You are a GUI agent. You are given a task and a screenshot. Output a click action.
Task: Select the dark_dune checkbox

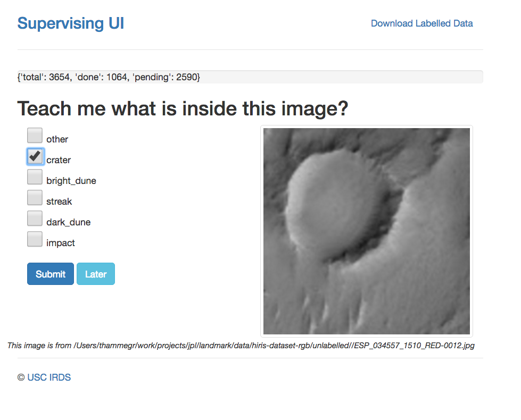click(35, 219)
